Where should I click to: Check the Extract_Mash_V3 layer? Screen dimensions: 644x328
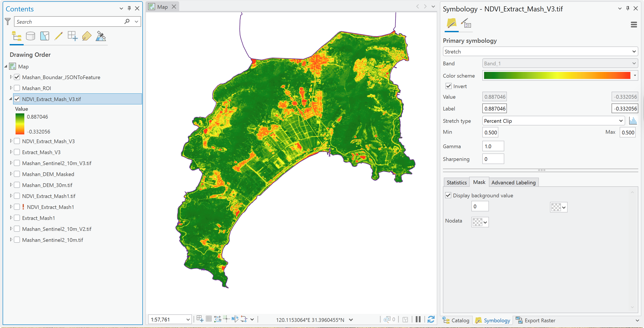(17, 152)
